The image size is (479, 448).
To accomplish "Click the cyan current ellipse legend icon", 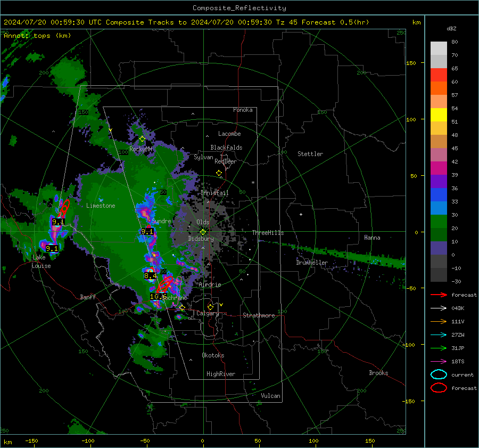I will (439, 374).
